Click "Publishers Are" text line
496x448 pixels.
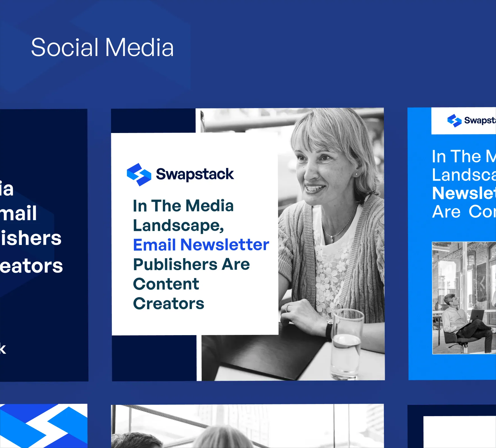(x=191, y=264)
